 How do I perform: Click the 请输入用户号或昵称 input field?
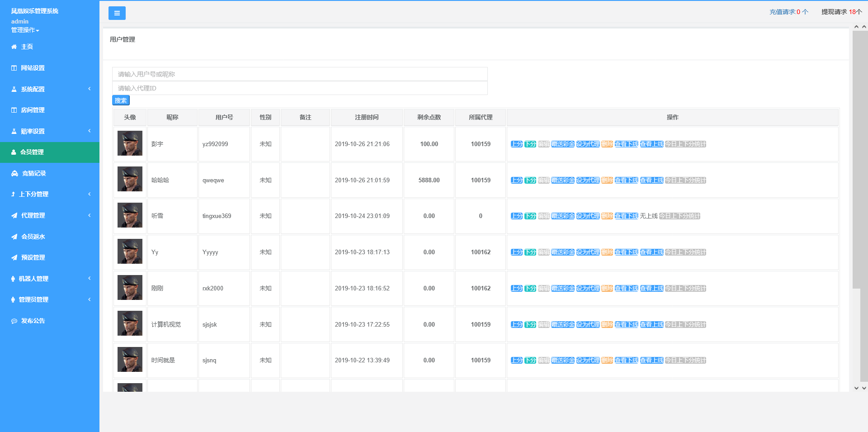point(300,74)
